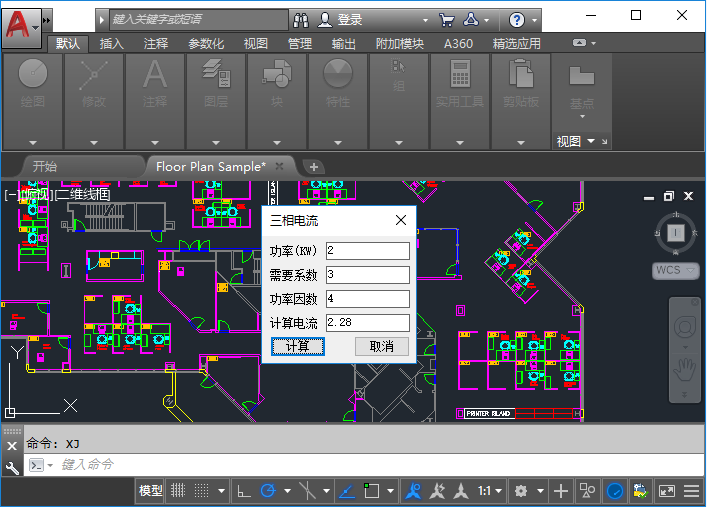Image resolution: width=707 pixels, height=507 pixels.
Task: Switch to the 参数化 ribbon tab
Action: pos(206,44)
